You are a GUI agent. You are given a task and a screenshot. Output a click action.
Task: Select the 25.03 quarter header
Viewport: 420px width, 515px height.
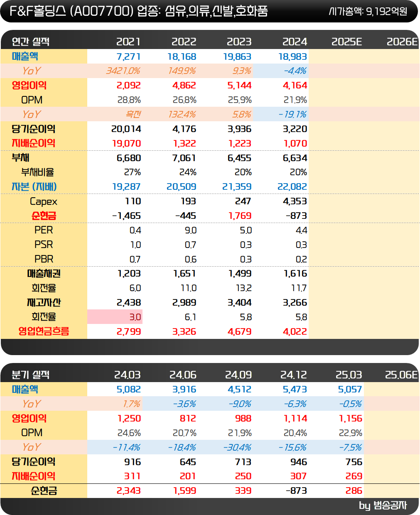click(x=349, y=375)
